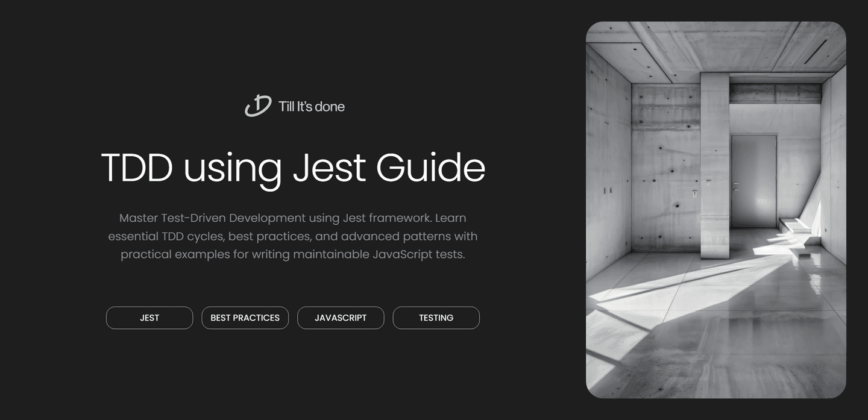Click the word "Jest" in the main title
The width and height of the screenshot is (868, 420).
(329, 168)
